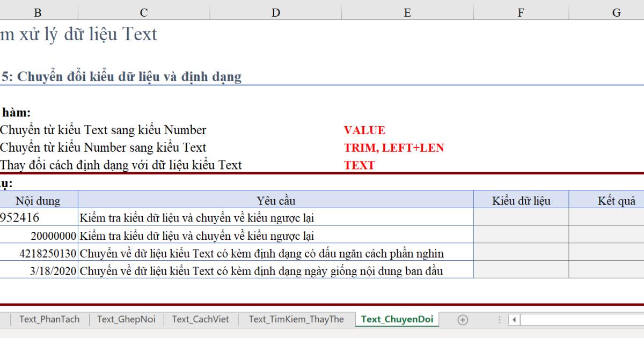This screenshot has height=338, width=644.
Task: Click the column G header
Action: [x=616, y=13]
